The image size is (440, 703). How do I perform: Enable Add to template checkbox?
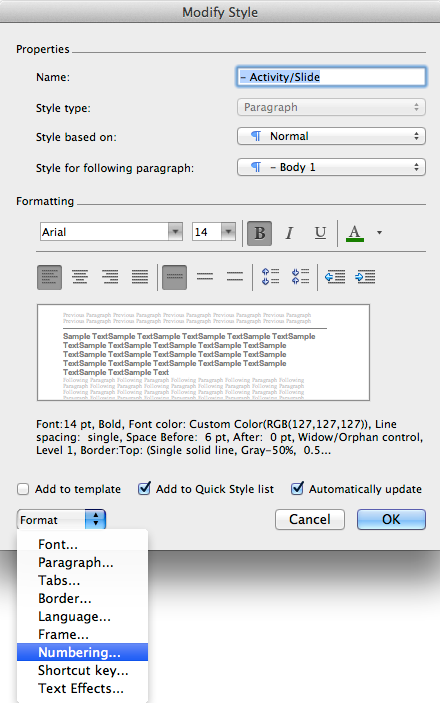23,489
